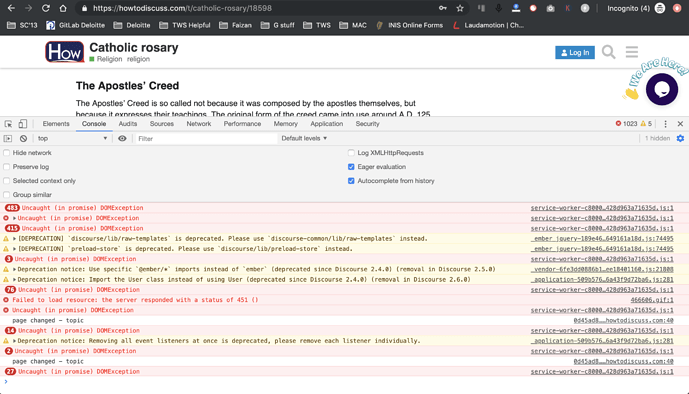
Task: Expand the Import the User class deprecation notice
Action: point(15,279)
